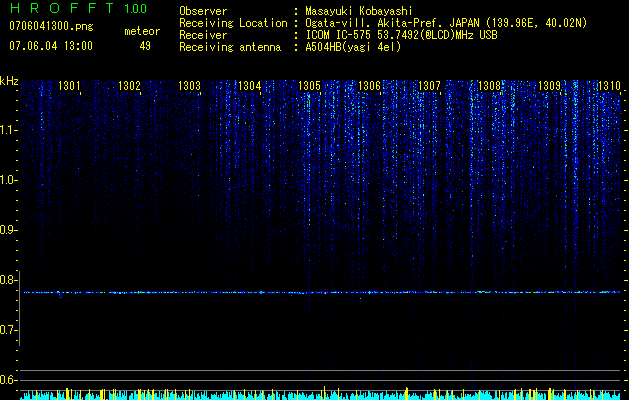Click the 1306 time marker
The image size is (629, 400).
pyautogui.click(x=369, y=86)
